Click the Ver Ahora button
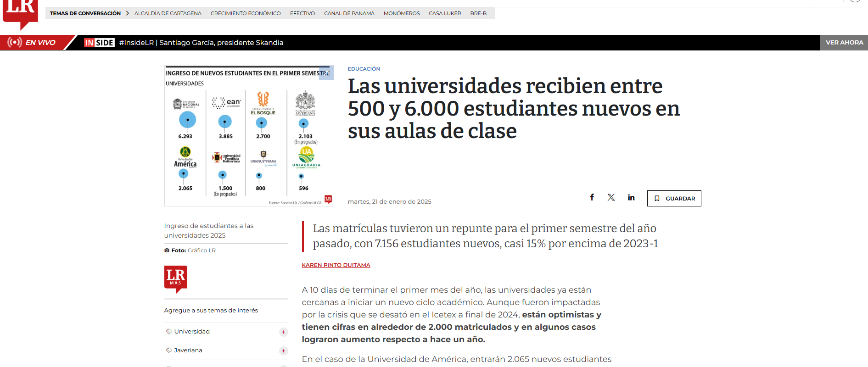 coord(844,43)
